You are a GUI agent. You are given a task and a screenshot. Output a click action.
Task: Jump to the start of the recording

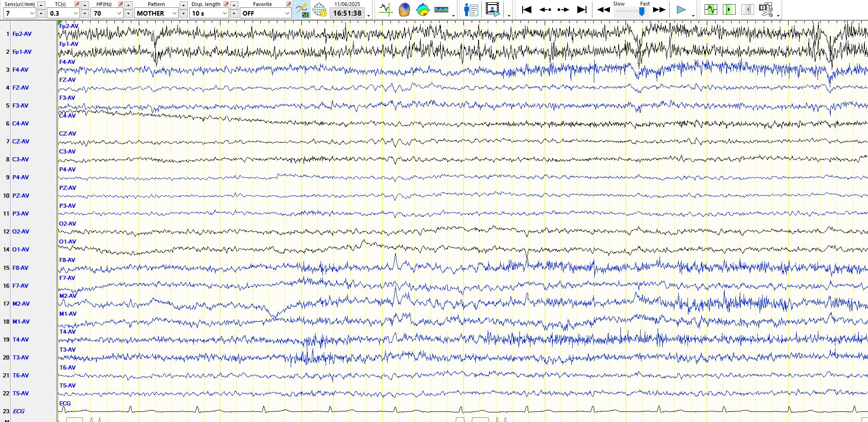coord(527,10)
